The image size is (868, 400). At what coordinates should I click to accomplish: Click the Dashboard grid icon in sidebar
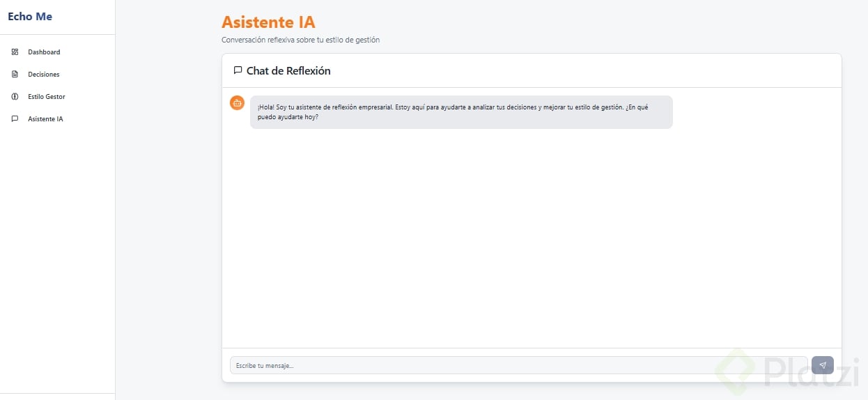15,52
